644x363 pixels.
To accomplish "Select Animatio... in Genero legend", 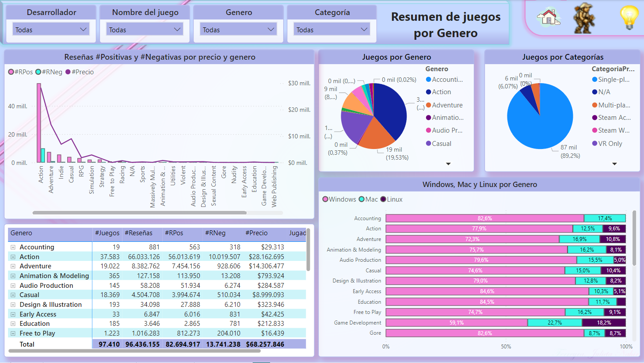I will click(445, 118).
